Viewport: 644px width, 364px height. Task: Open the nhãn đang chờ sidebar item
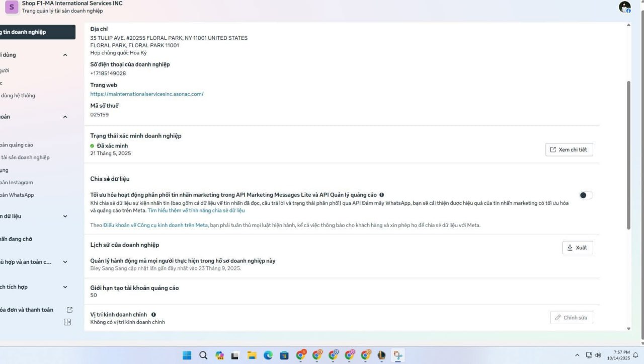tap(16, 239)
